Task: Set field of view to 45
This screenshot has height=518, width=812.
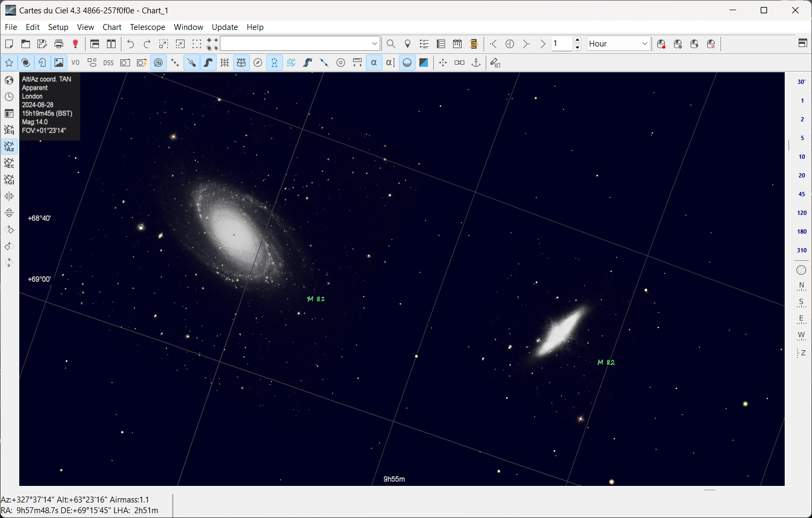Action: click(x=801, y=194)
